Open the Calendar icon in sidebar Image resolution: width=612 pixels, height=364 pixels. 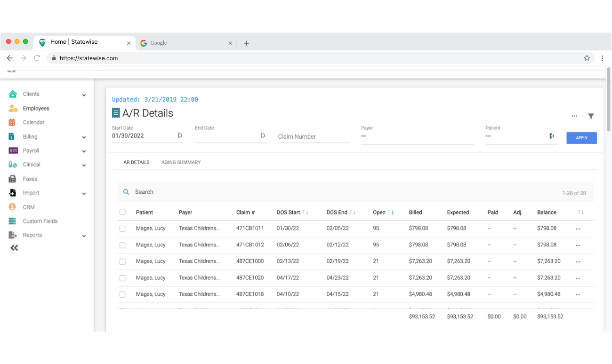click(x=12, y=122)
